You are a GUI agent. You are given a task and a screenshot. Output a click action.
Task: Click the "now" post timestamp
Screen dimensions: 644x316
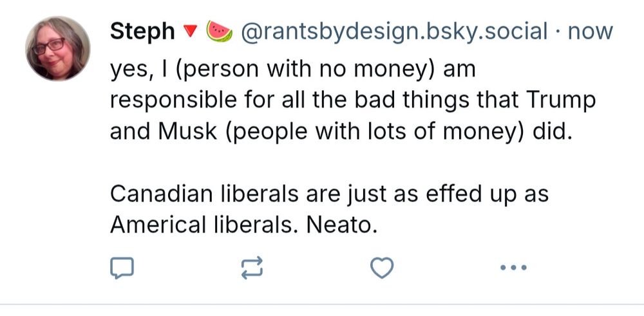pyautogui.click(x=591, y=31)
